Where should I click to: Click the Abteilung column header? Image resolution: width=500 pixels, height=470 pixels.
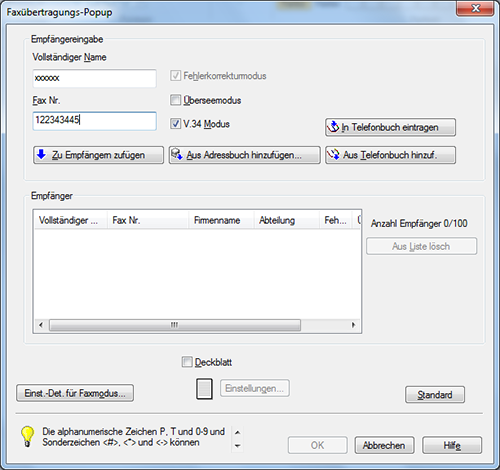(x=287, y=220)
